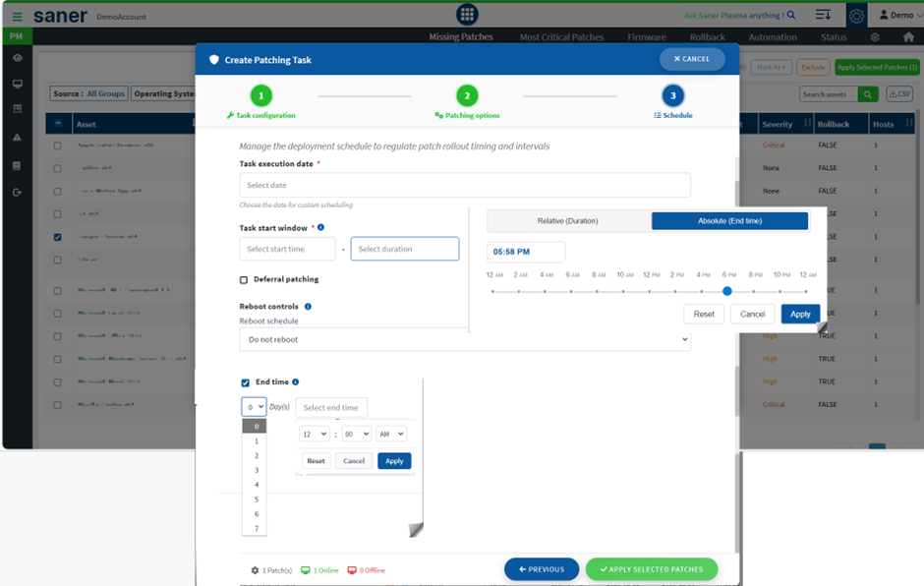Switch to Relative (Duration) tab
924x586 pixels.
coord(568,221)
